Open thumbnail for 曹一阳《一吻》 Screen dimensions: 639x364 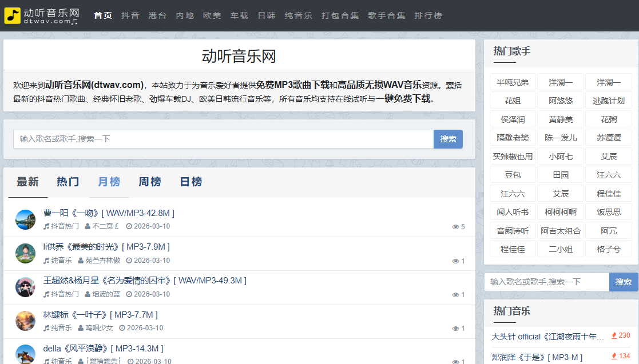pyautogui.click(x=25, y=219)
